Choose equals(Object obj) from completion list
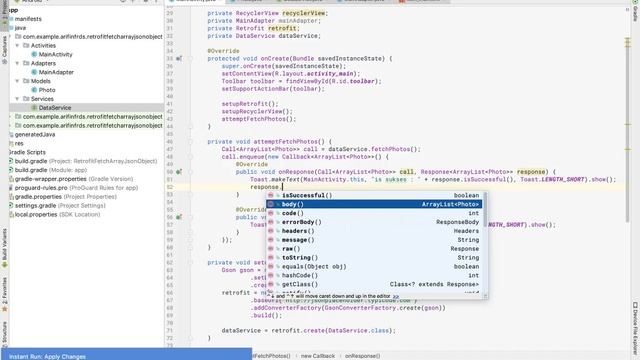The height and width of the screenshot is (360, 640). pos(374,267)
